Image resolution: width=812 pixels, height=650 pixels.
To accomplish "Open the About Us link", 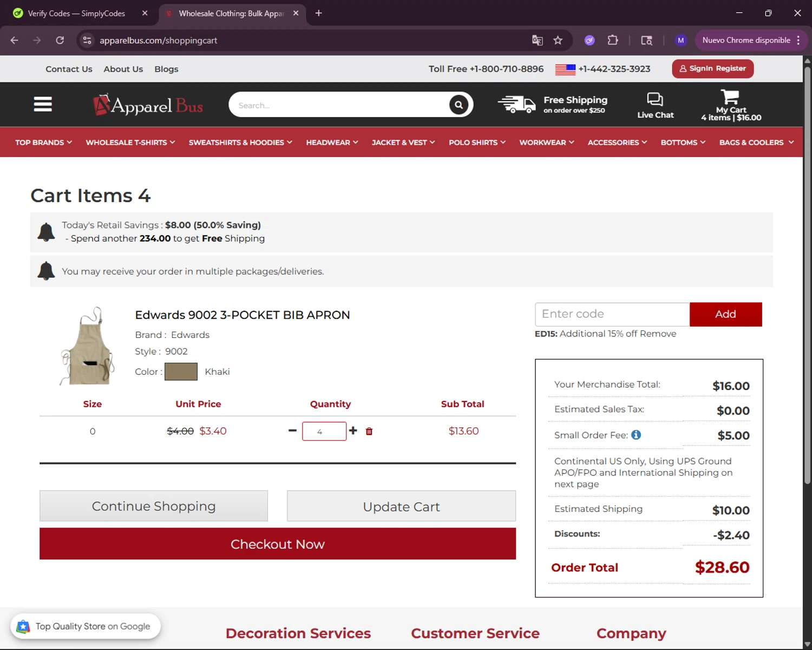I will click(x=123, y=69).
